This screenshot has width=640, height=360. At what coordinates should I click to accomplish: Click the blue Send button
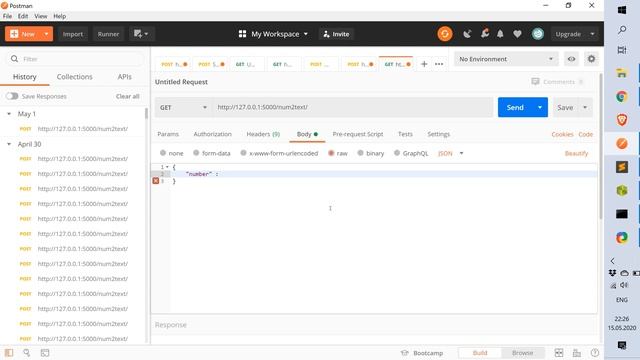pos(515,107)
